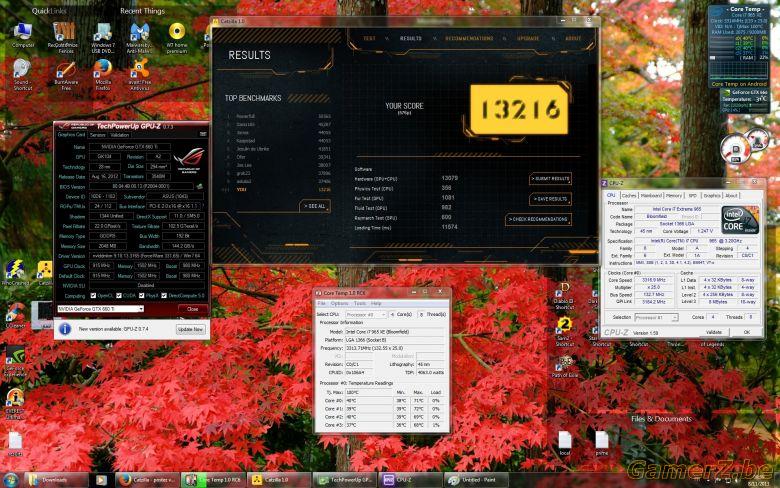Open the Help menu in Core Temp
This screenshot has width=780, height=488.
point(376,303)
